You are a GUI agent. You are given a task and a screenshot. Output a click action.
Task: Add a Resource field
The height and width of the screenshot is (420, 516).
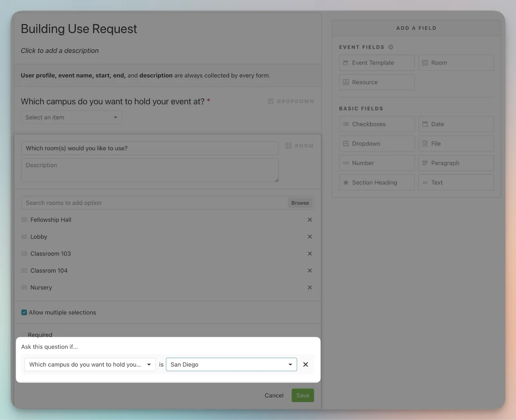pos(376,82)
